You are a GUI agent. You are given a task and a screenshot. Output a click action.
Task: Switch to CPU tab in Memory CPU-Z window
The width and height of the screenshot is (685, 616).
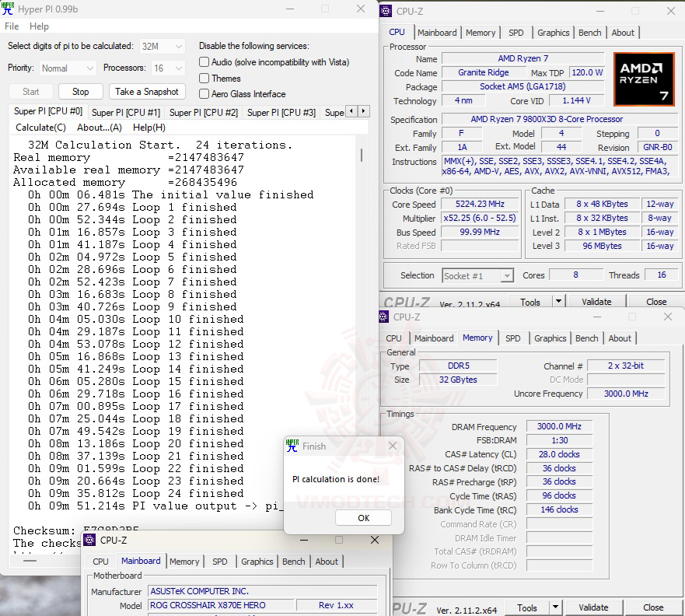(x=393, y=338)
